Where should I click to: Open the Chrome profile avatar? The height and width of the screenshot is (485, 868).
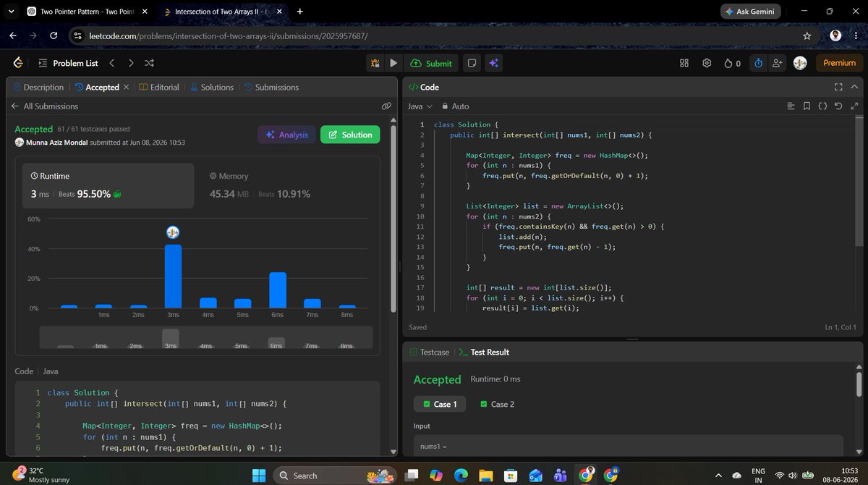[835, 35]
